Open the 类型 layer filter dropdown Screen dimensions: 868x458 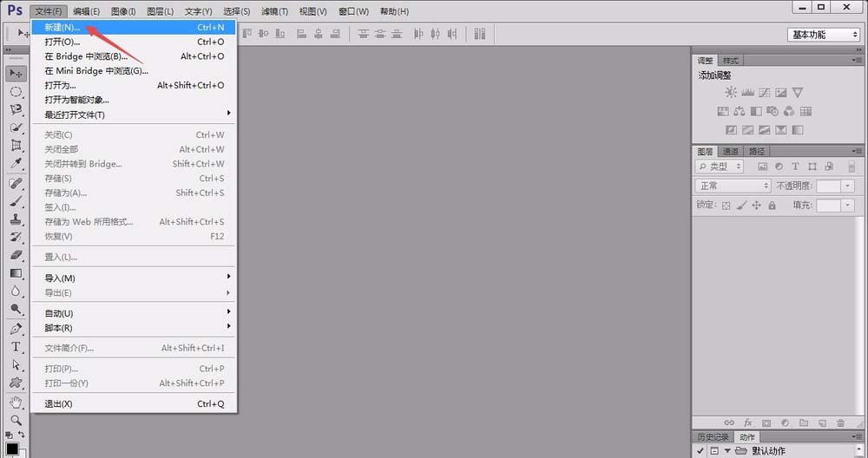[x=719, y=167]
